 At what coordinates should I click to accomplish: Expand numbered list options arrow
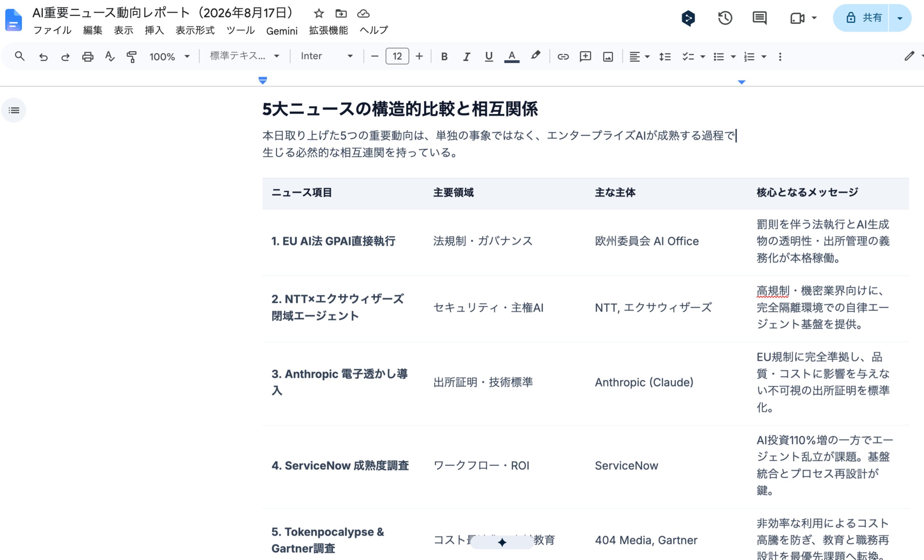[x=763, y=57]
